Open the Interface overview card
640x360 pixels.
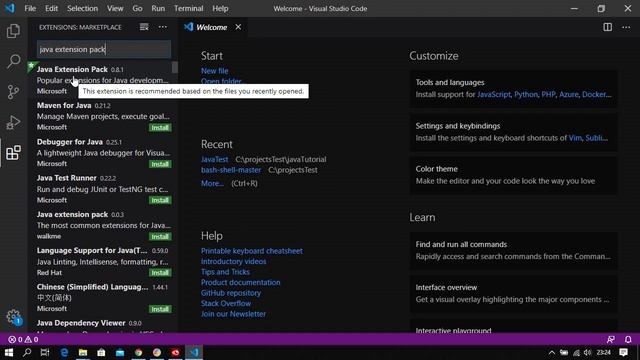point(513,293)
